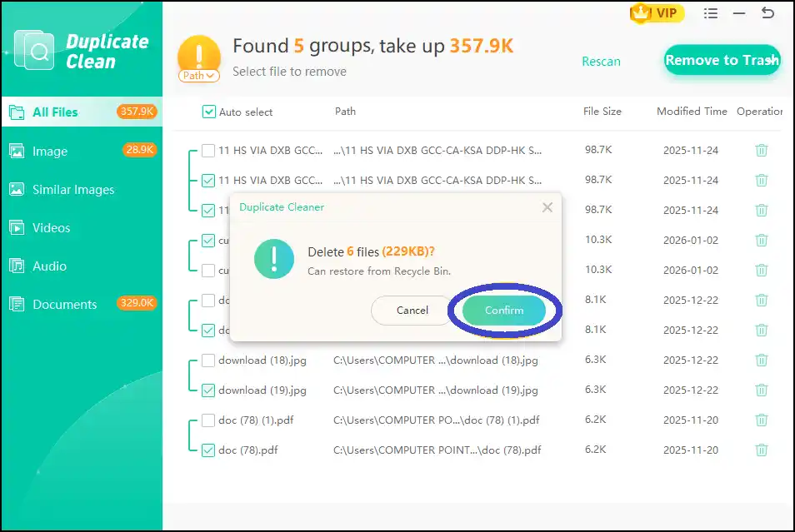Open the Path filter dropdown

point(198,75)
